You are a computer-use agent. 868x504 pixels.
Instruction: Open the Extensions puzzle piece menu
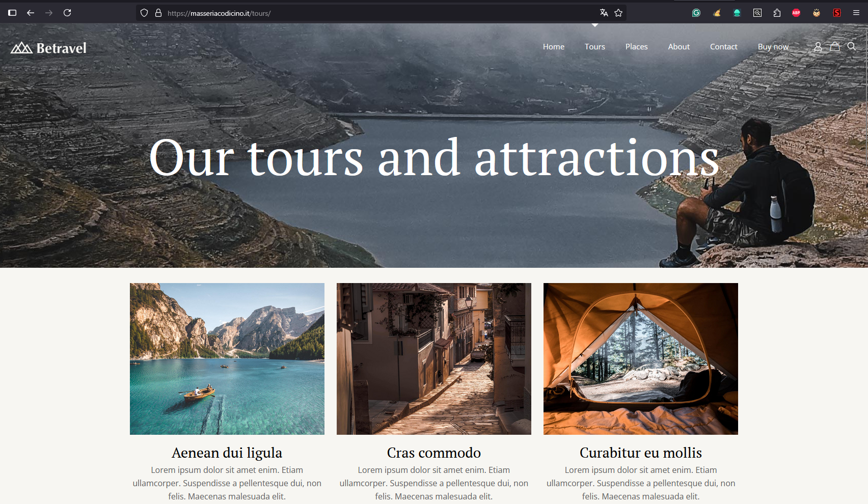(777, 13)
